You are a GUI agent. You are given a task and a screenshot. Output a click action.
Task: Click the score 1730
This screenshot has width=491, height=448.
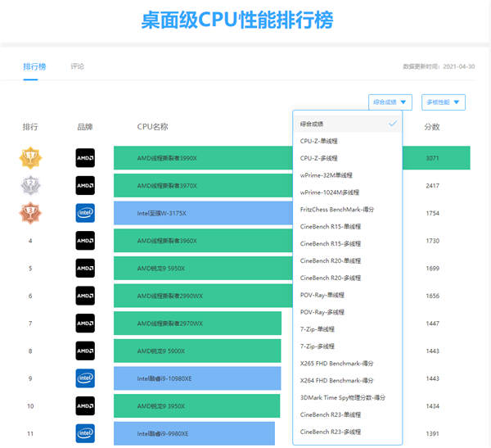tap(432, 241)
